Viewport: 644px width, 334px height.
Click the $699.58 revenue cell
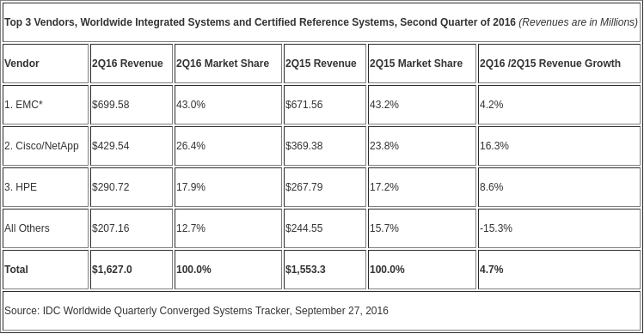(x=132, y=105)
